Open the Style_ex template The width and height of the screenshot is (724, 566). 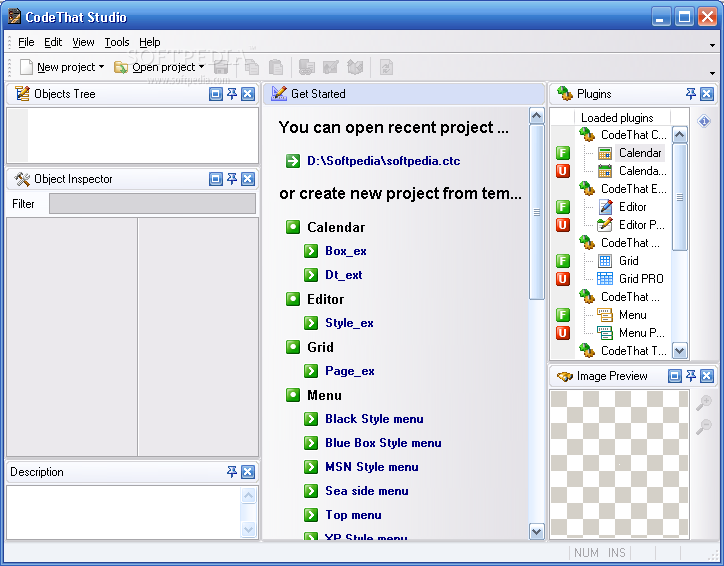pos(349,323)
